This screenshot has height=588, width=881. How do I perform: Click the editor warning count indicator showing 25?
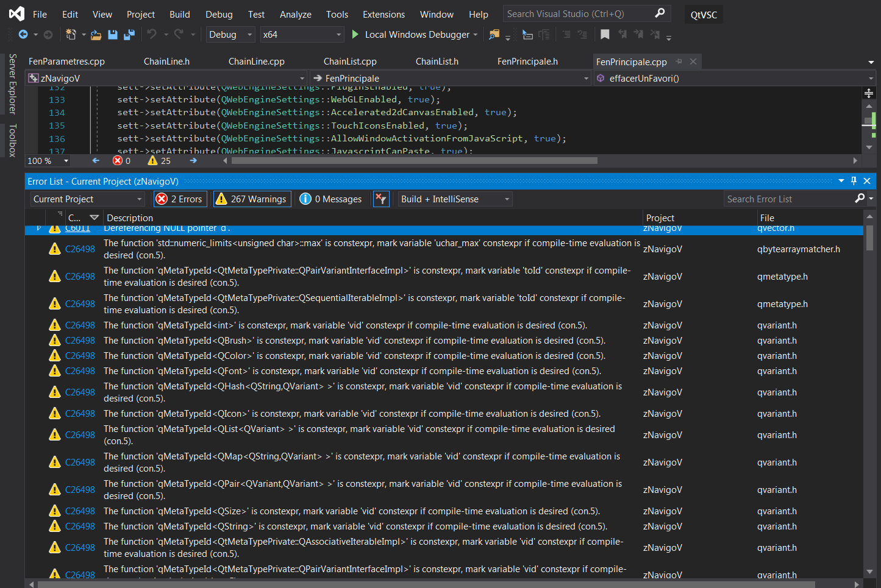pos(159,161)
